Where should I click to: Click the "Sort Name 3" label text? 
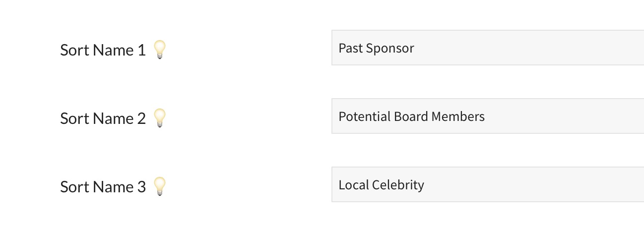(x=103, y=187)
